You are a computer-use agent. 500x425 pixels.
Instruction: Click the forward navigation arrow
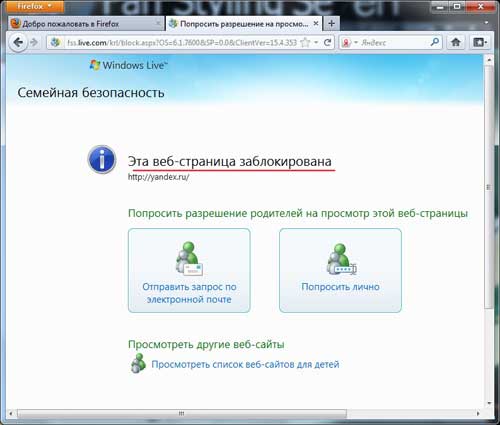[x=34, y=42]
